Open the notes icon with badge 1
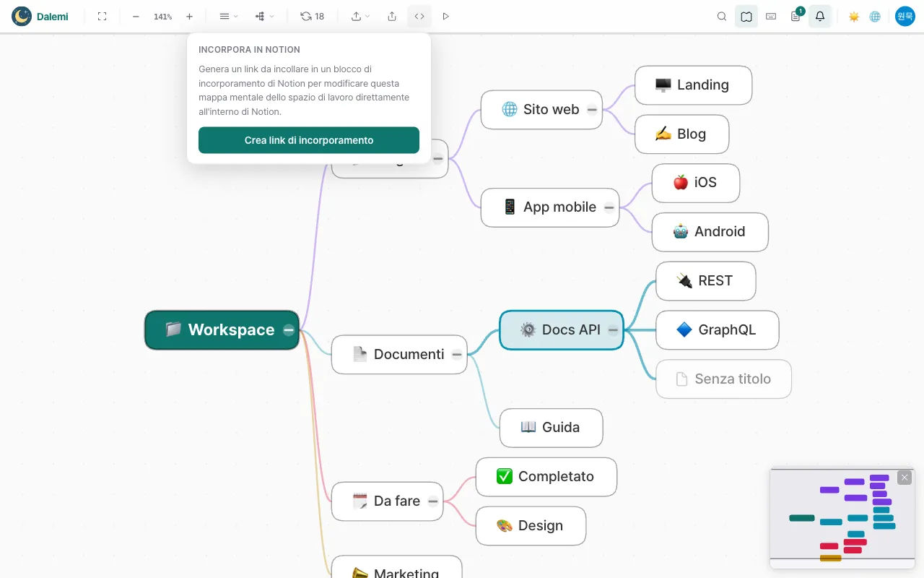924x578 pixels. [x=796, y=16]
